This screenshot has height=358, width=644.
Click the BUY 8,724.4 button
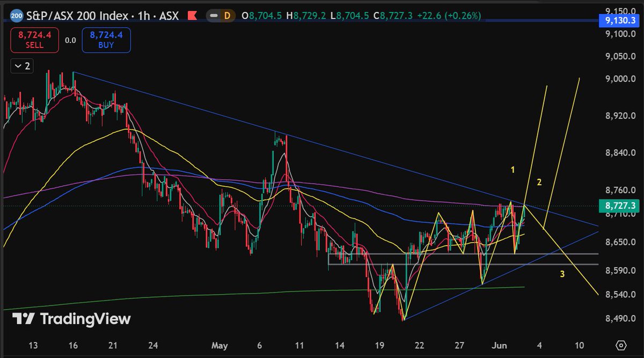[x=106, y=40]
